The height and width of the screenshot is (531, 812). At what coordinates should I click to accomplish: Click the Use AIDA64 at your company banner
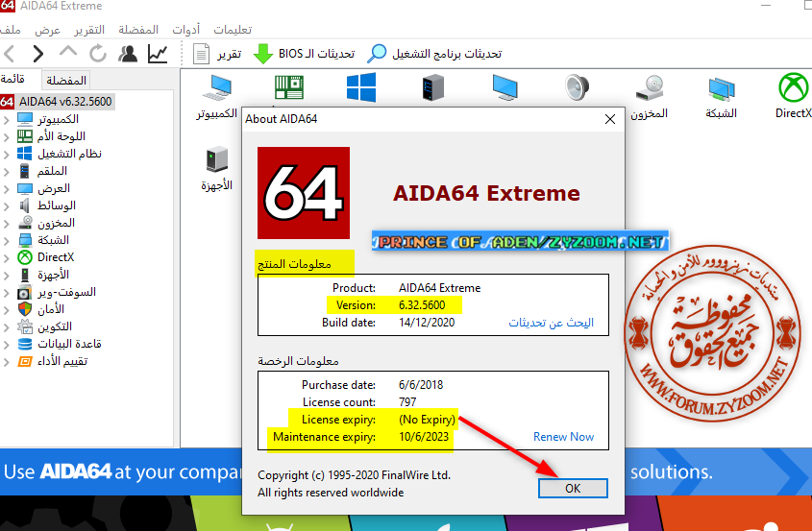coord(121,471)
